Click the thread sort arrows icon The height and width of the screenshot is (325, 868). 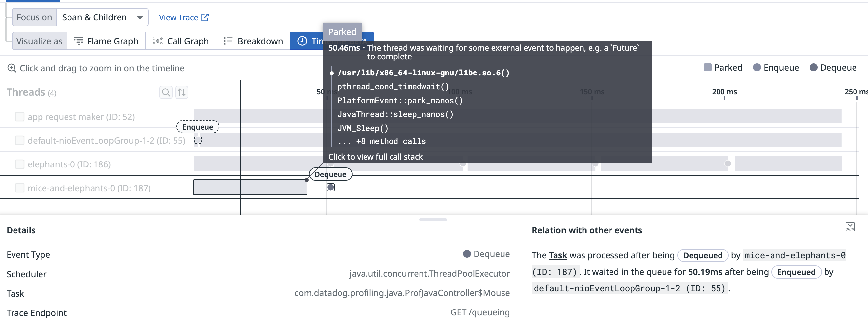click(182, 92)
